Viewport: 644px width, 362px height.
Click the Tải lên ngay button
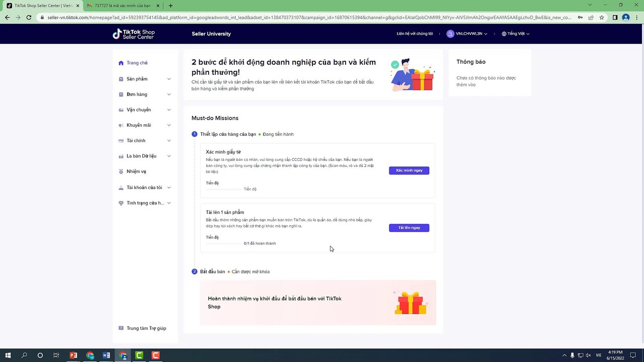tap(409, 228)
